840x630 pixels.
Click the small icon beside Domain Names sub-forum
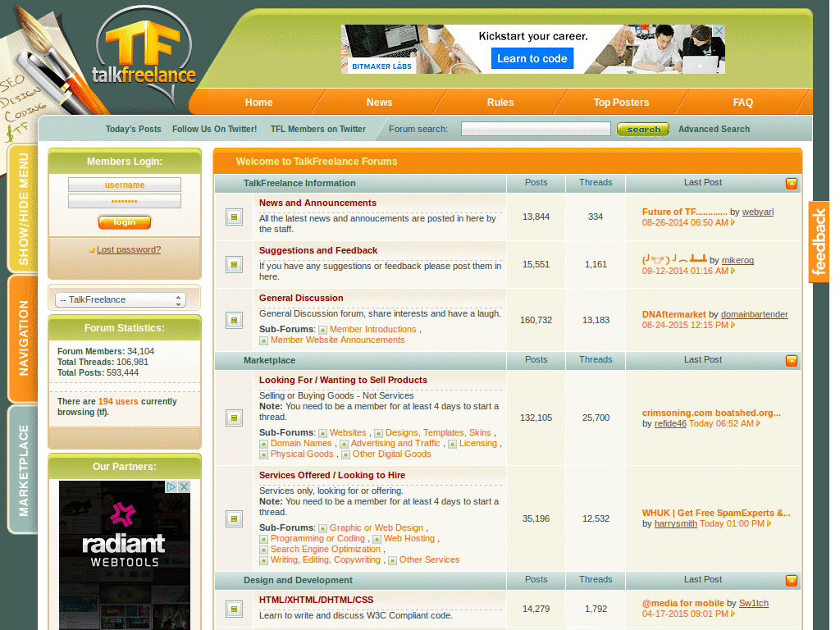[263, 444]
